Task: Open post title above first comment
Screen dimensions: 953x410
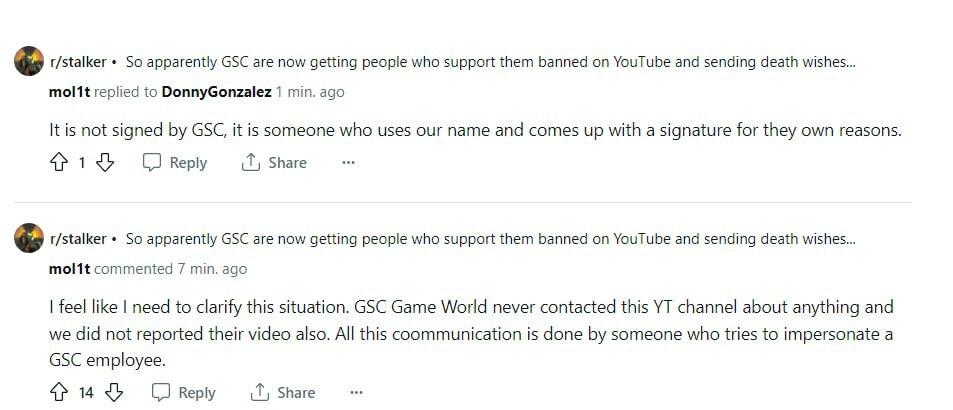Action: (x=490, y=62)
